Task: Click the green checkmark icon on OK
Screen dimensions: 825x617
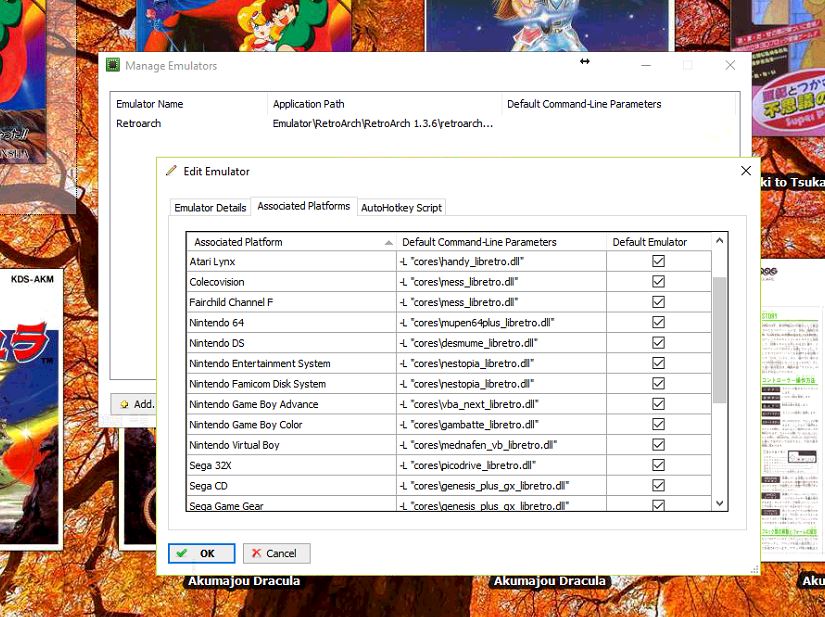Action: (x=181, y=553)
